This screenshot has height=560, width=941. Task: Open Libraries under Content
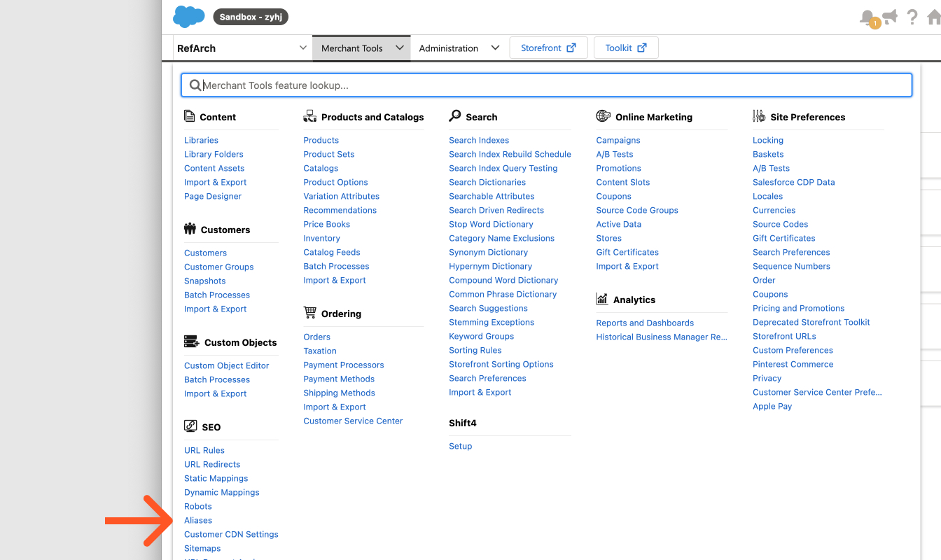[201, 140]
